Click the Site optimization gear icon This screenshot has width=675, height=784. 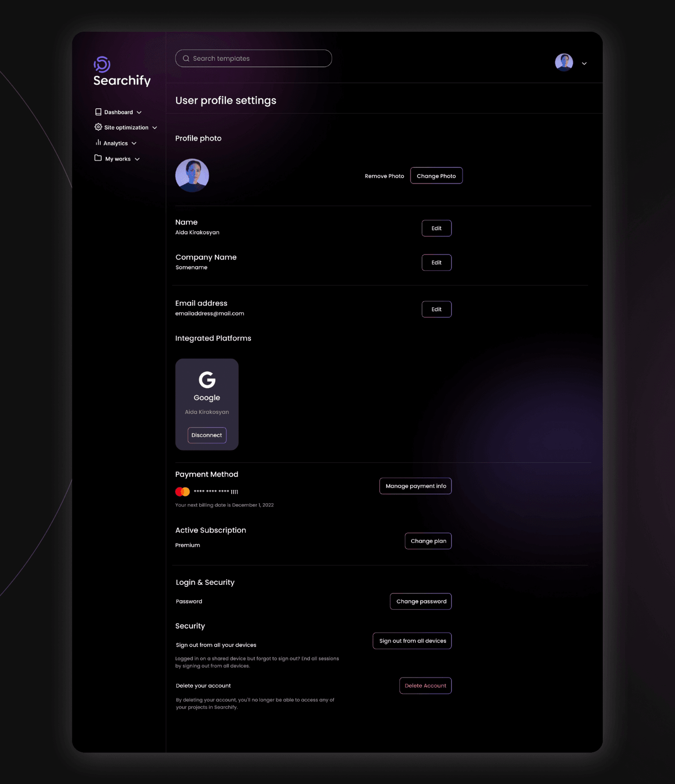tap(98, 127)
